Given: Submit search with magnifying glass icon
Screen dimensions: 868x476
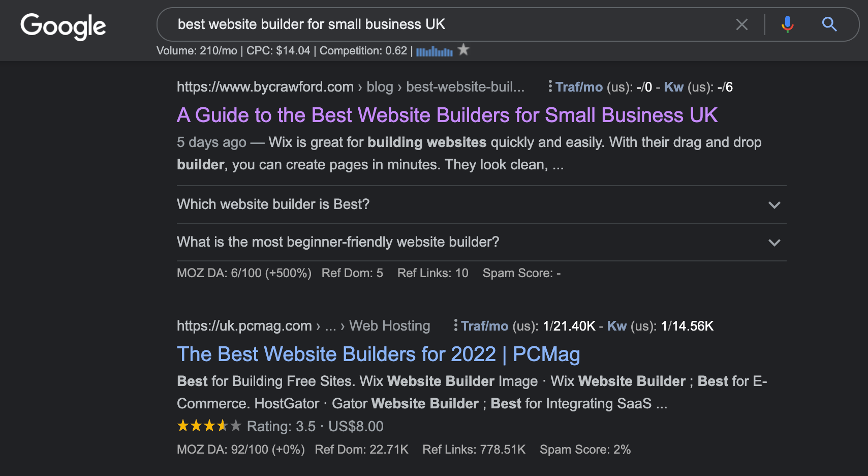Looking at the screenshot, I should point(829,24).
